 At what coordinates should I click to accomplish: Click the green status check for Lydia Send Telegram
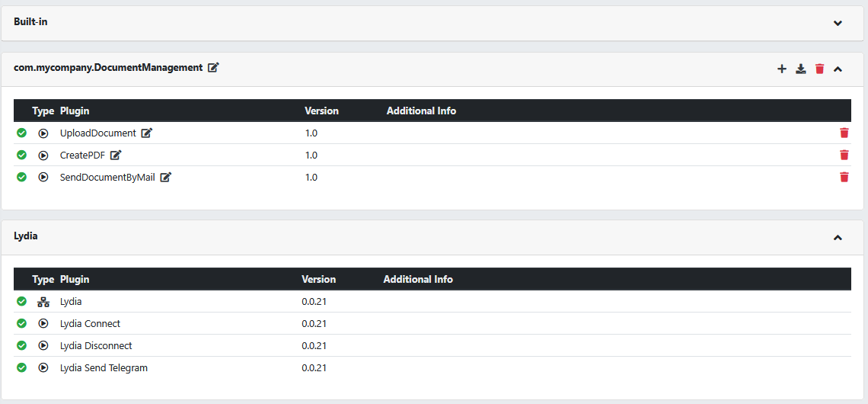pos(21,367)
